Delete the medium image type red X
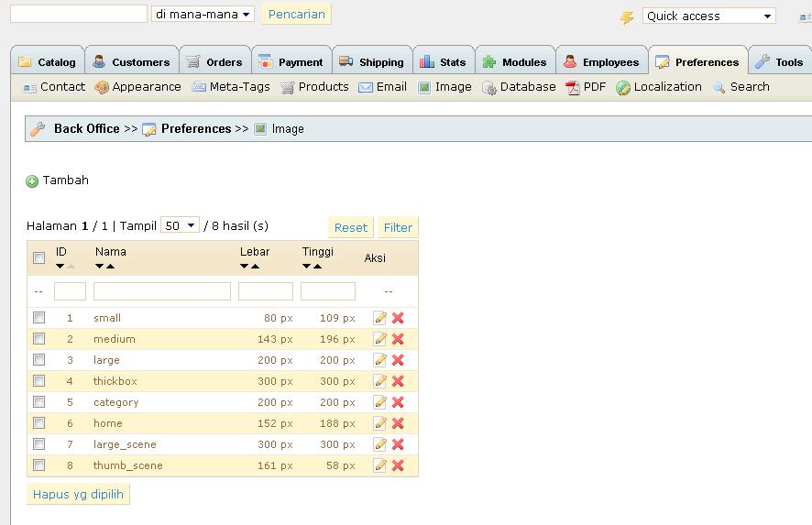The height and width of the screenshot is (525, 812). point(398,339)
